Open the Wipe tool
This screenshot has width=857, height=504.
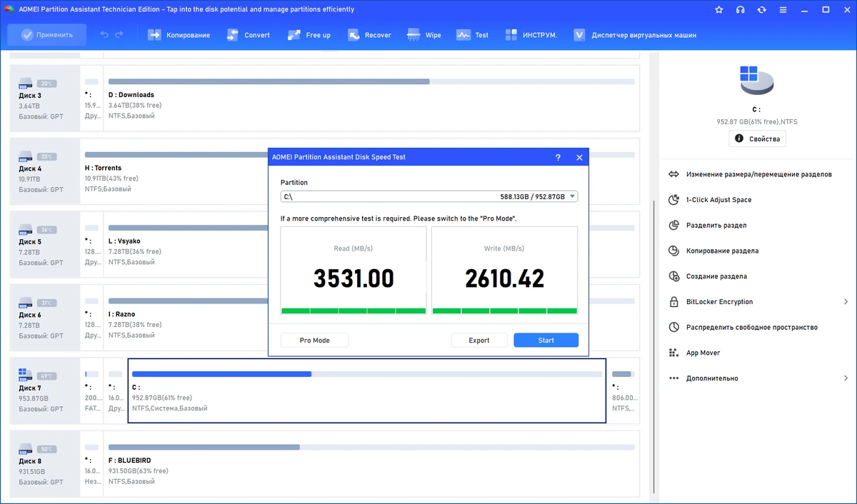(x=424, y=35)
